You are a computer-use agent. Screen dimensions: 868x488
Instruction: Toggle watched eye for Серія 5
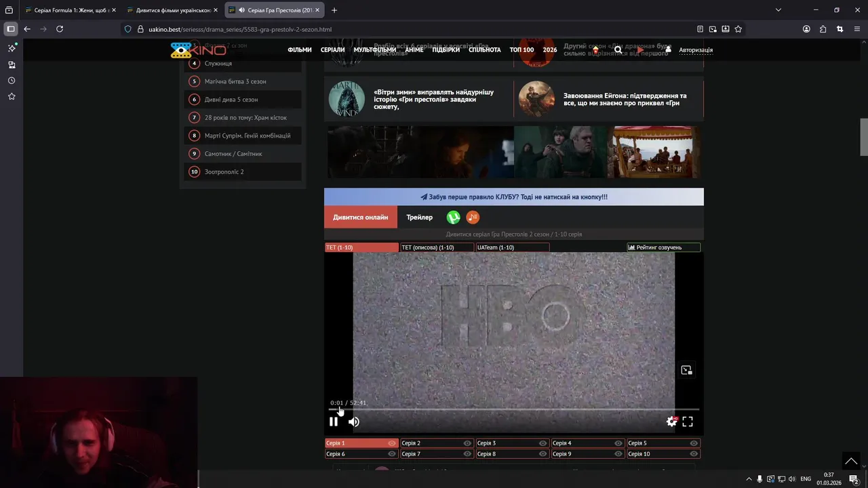(694, 443)
